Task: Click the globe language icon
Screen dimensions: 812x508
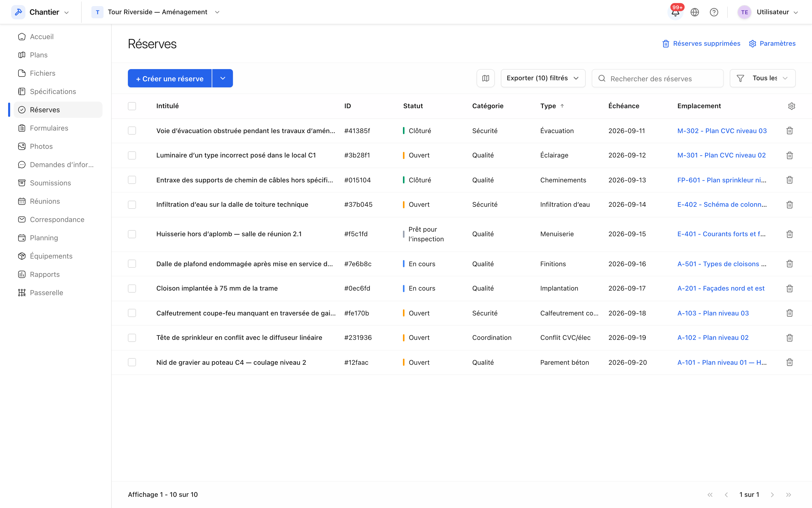Action: 695,12
